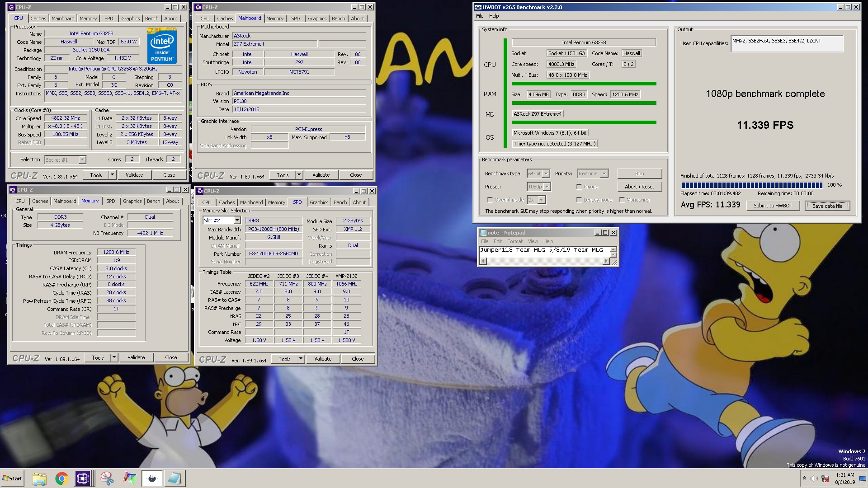
Task: Click the Show desktop tray icon
Action: coord(863,479)
